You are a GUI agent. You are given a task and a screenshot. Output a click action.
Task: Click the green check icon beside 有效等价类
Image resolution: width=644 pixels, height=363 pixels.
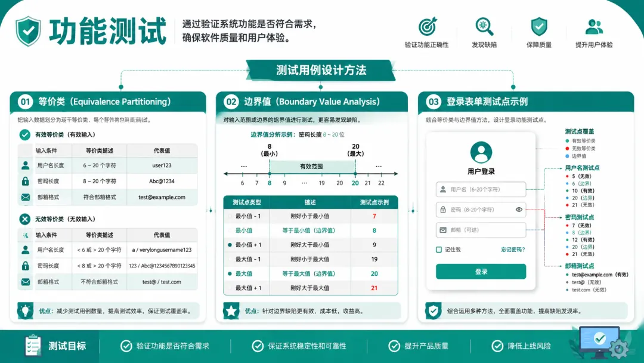point(24,134)
